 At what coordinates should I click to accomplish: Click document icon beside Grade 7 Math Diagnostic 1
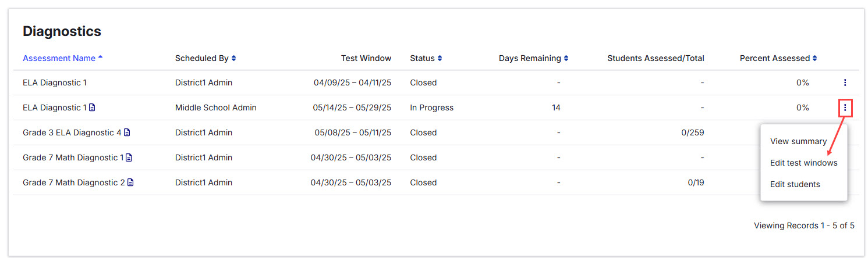129,157
